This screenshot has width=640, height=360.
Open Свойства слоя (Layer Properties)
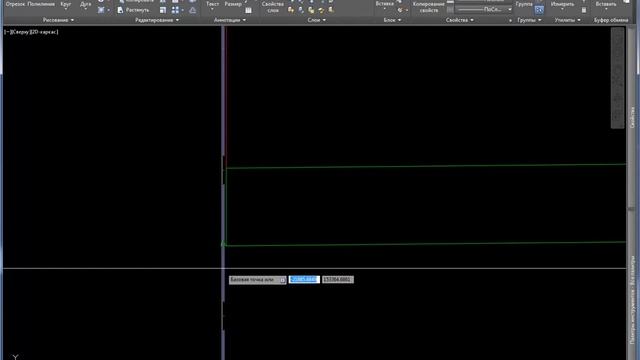click(x=273, y=7)
